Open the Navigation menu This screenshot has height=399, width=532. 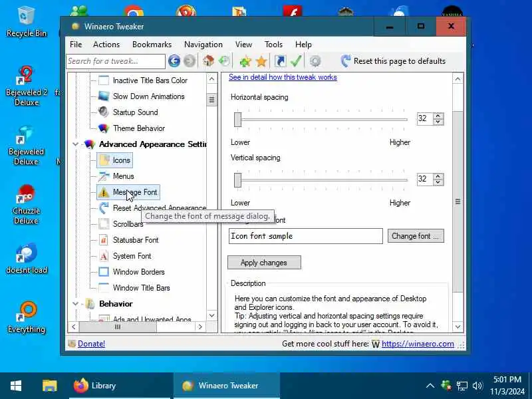coord(203,45)
